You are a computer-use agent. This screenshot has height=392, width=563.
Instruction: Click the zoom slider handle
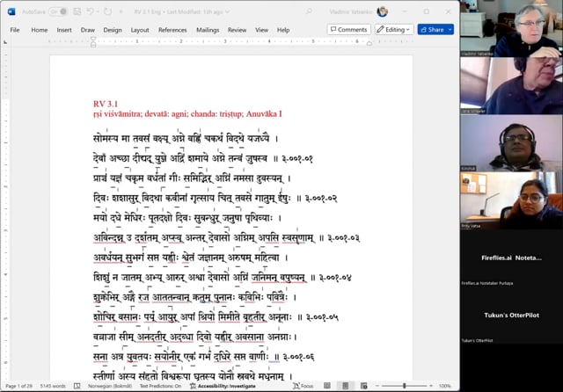pyautogui.click(x=405, y=386)
